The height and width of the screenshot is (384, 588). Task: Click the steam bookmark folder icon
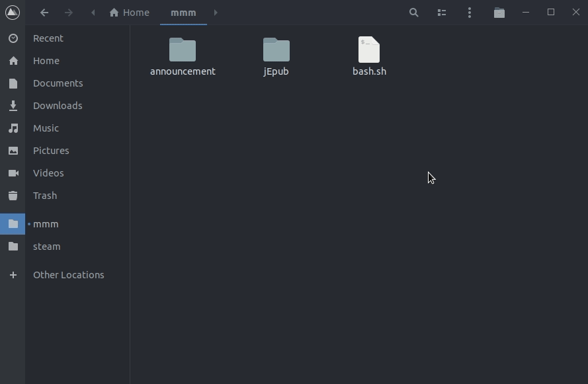point(13,246)
